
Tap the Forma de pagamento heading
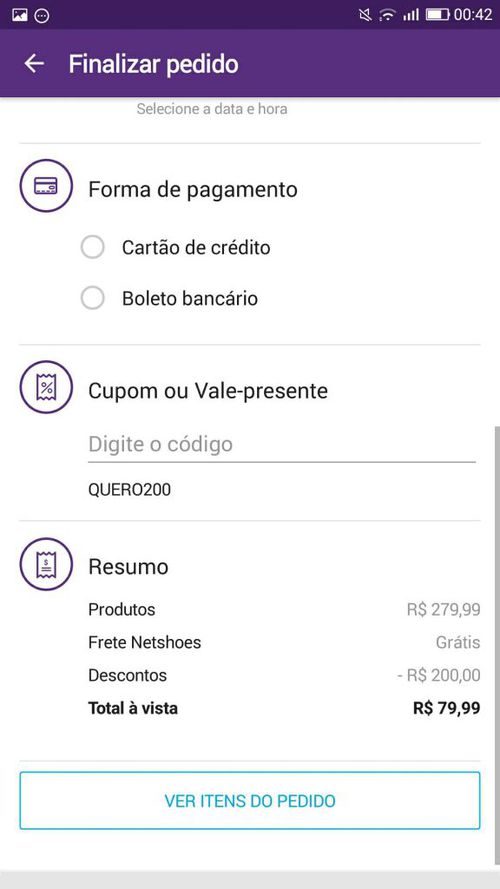[x=193, y=189]
